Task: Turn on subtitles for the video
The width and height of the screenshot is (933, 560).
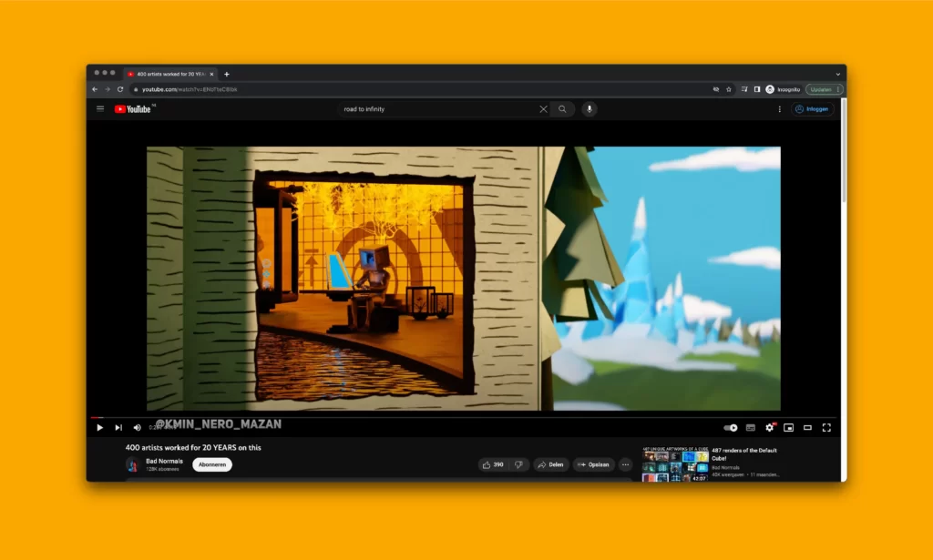Action: 751,427
